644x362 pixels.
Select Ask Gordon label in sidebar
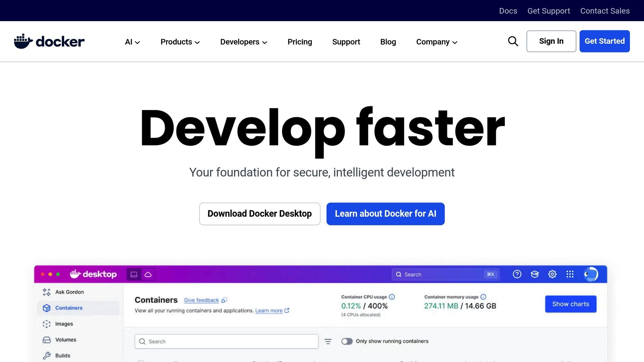point(69,292)
